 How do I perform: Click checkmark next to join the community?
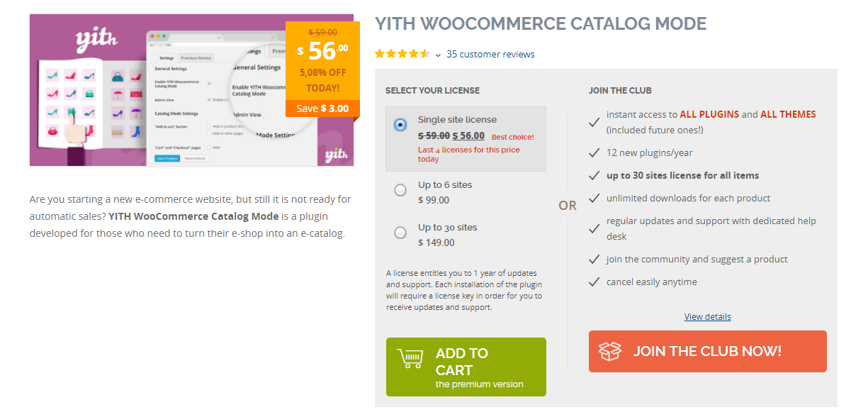(x=594, y=260)
